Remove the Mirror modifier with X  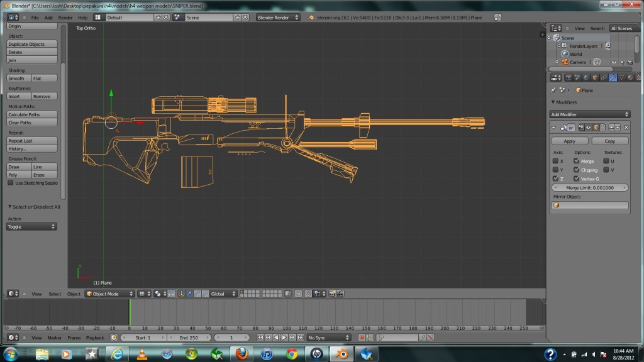pos(626,128)
